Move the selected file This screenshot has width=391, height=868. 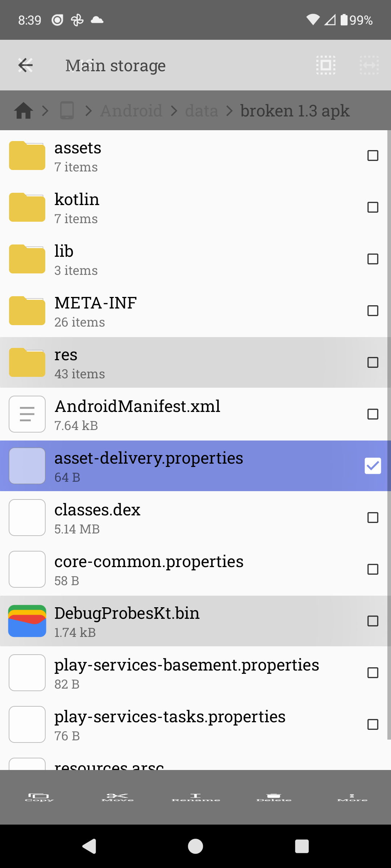(118, 797)
